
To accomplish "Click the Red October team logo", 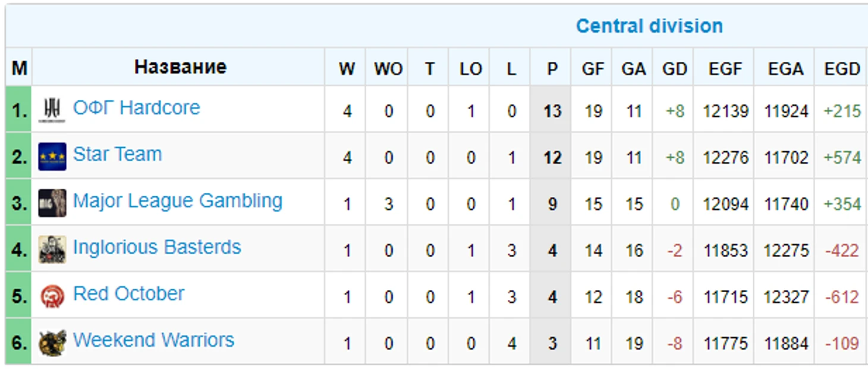I will tap(52, 296).
